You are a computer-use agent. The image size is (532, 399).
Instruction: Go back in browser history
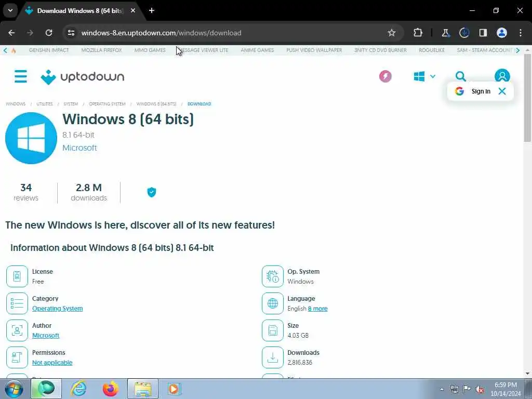11,33
